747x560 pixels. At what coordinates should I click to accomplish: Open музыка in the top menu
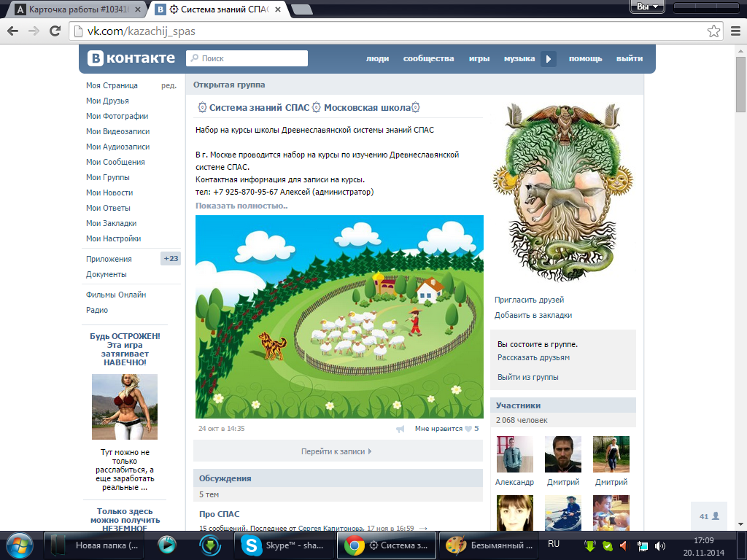point(519,58)
